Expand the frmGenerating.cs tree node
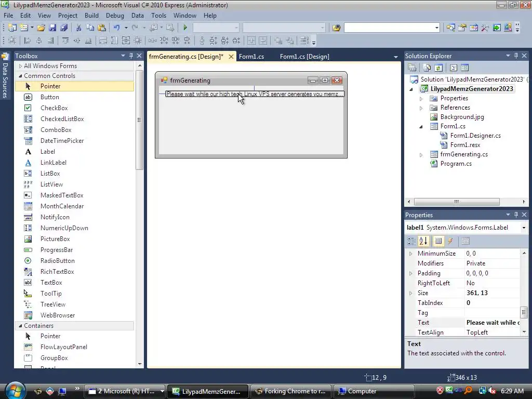Image resolution: width=532 pixels, height=399 pixels. tap(421, 155)
